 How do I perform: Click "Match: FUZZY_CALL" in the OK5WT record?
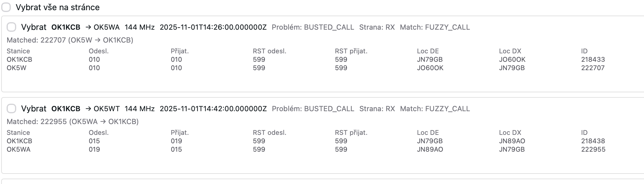435,109
